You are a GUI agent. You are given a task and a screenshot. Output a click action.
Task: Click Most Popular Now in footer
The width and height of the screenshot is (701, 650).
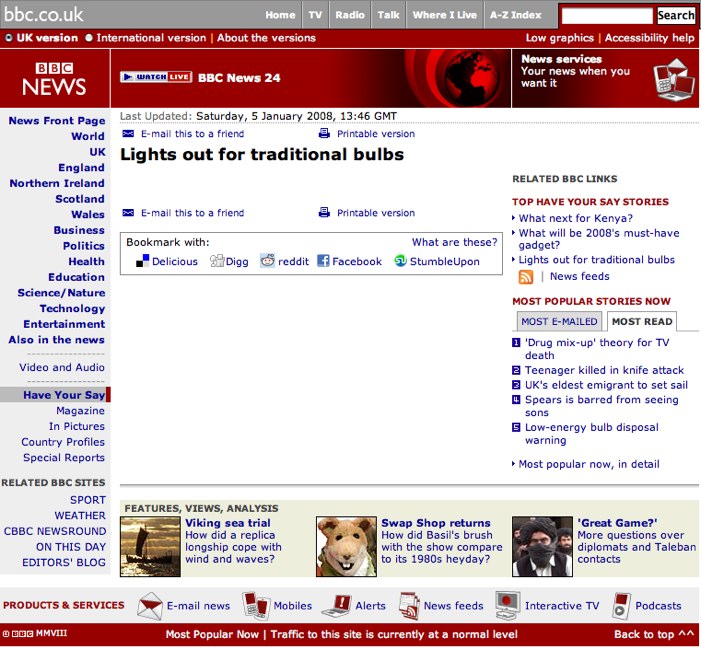point(212,634)
